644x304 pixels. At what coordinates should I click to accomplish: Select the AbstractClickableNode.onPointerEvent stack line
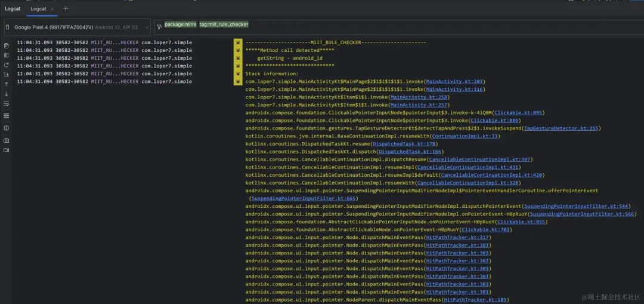click(379, 229)
